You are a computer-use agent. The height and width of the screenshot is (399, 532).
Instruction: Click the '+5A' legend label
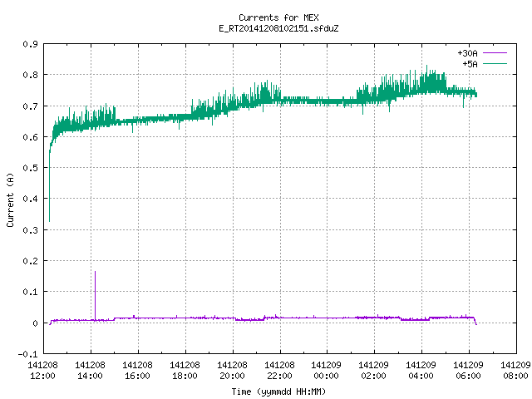(x=470, y=64)
